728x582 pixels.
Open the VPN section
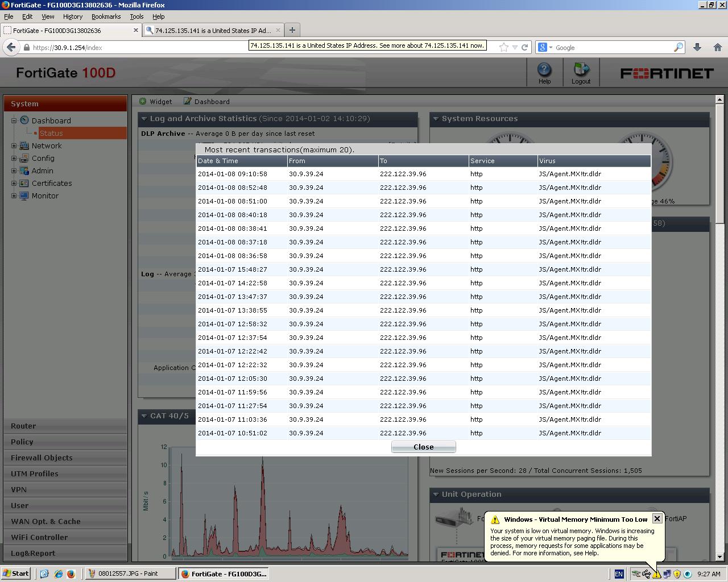pos(65,489)
